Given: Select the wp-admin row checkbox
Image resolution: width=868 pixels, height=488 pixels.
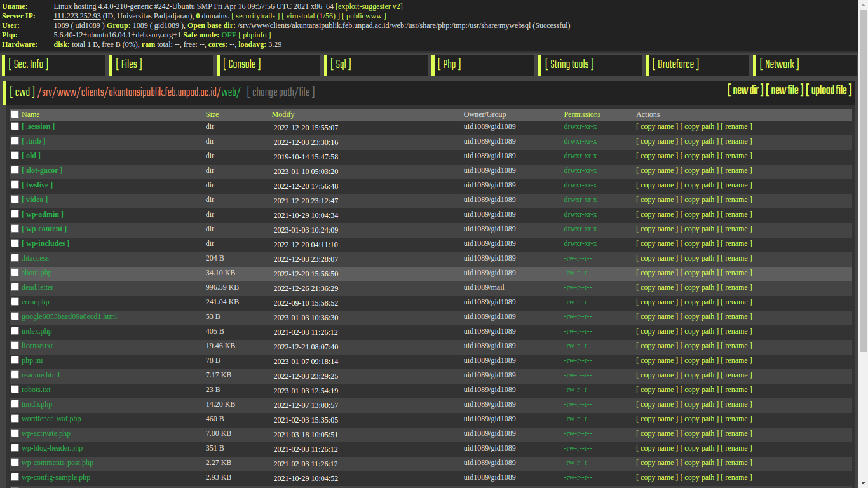Looking at the screenshot, I should click(15, 214).
